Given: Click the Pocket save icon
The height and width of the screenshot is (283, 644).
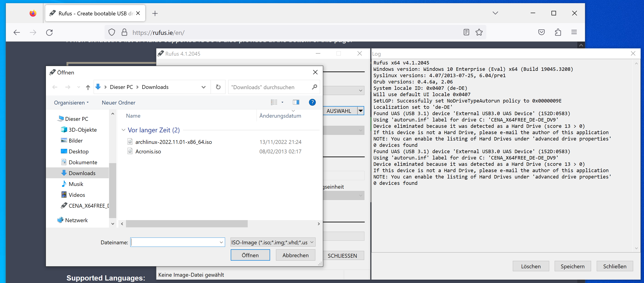Looking at the screenshot, I should [x=542, y=32].
